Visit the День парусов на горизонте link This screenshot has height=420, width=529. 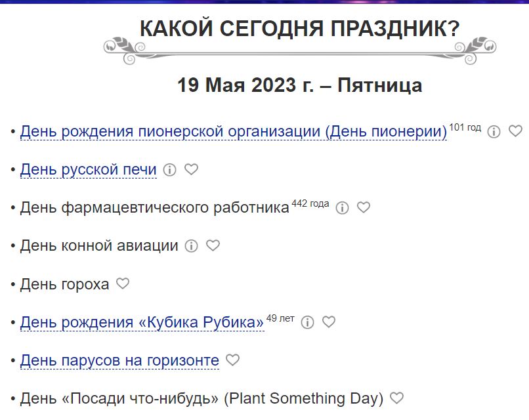tap(119, 360)
